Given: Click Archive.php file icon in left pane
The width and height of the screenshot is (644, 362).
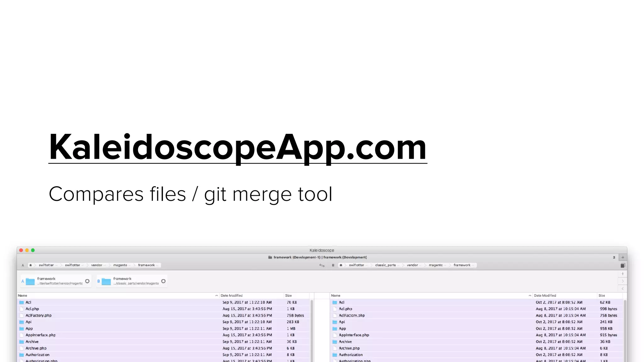Looking at the screenshot, I should [x=22, y=348].
